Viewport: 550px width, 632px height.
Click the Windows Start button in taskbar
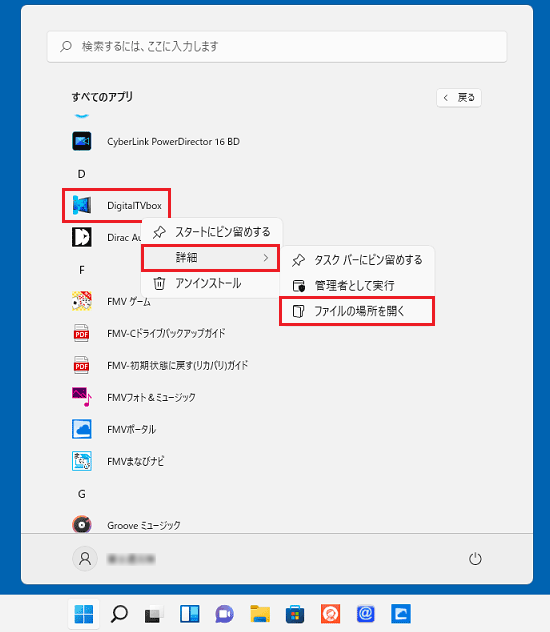click(x=84, y=614)
